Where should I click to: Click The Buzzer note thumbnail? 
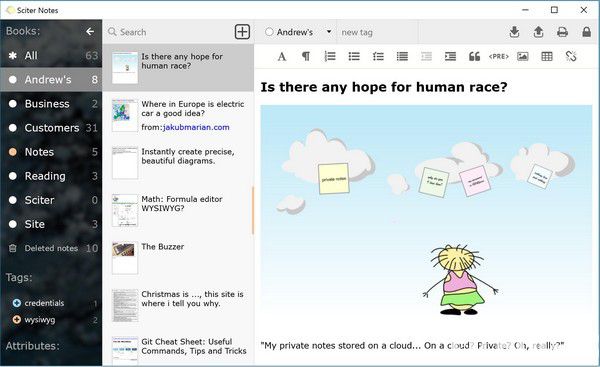point(125,258)
